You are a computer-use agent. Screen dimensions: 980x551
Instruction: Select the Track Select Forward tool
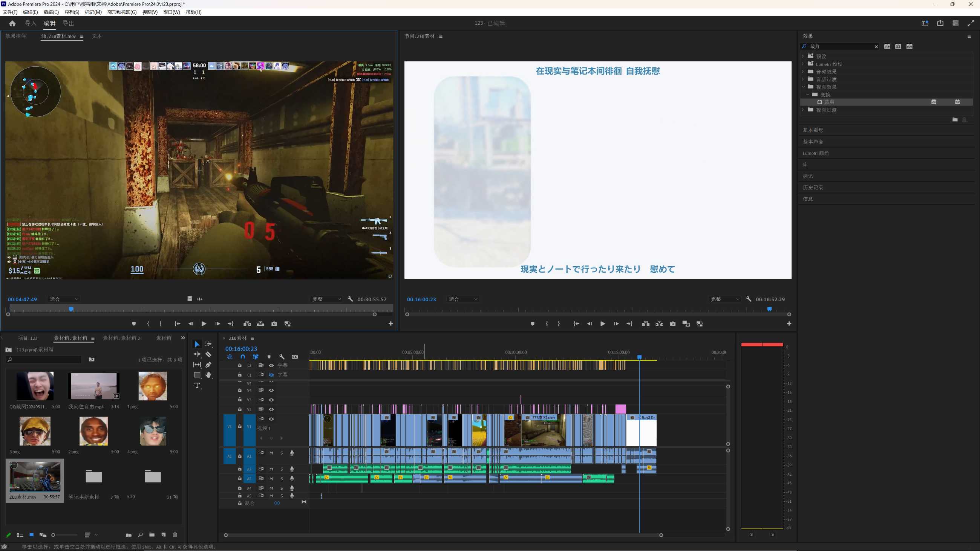[208, 344]
